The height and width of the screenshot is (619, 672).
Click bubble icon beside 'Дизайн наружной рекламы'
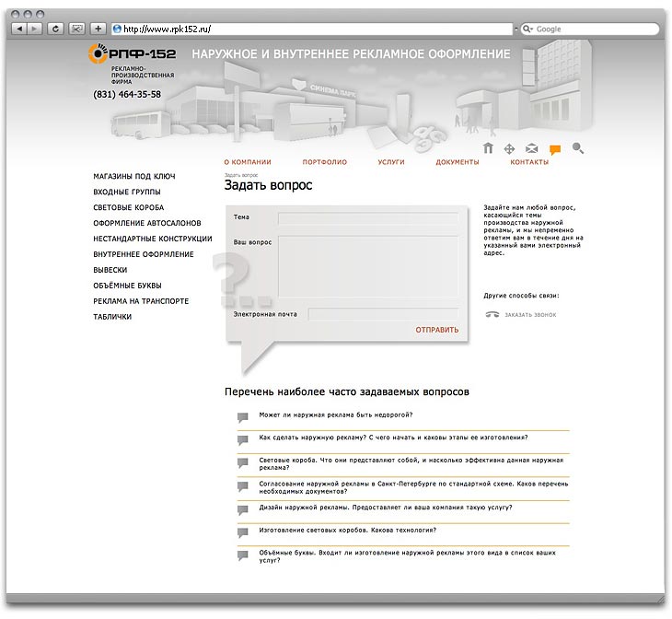(243, 510)
